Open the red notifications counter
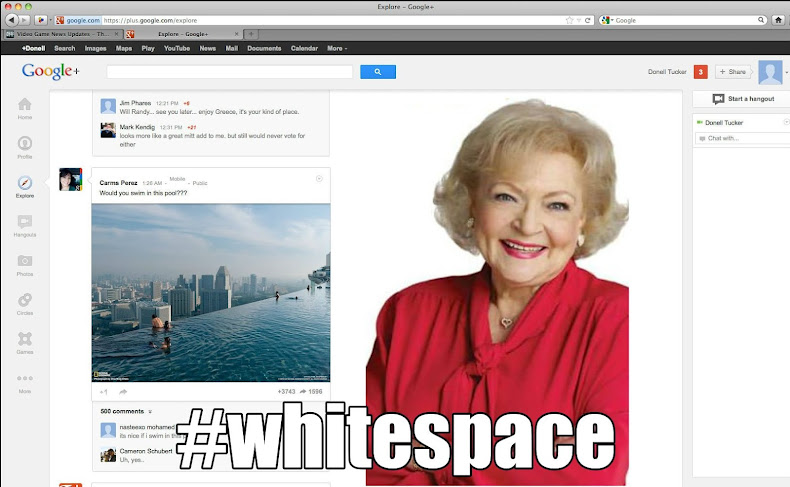The height and width of the screenshot is (487, 790). pyautogui.click(x=700, y=72)
